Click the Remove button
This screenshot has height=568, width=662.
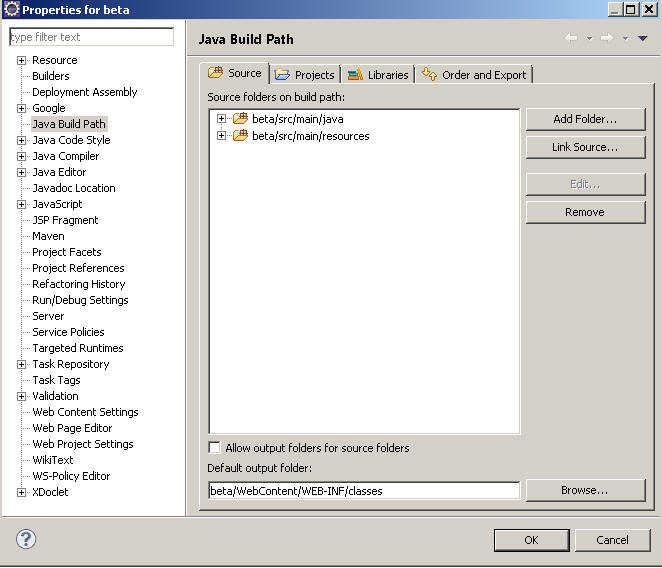585,212
